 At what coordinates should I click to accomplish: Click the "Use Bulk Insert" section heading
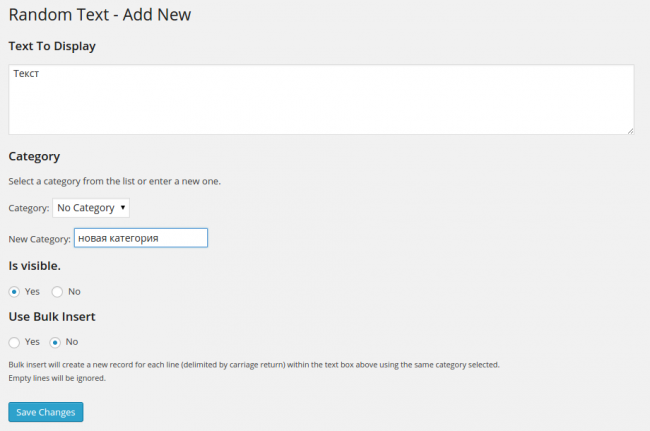pos(52,317)
